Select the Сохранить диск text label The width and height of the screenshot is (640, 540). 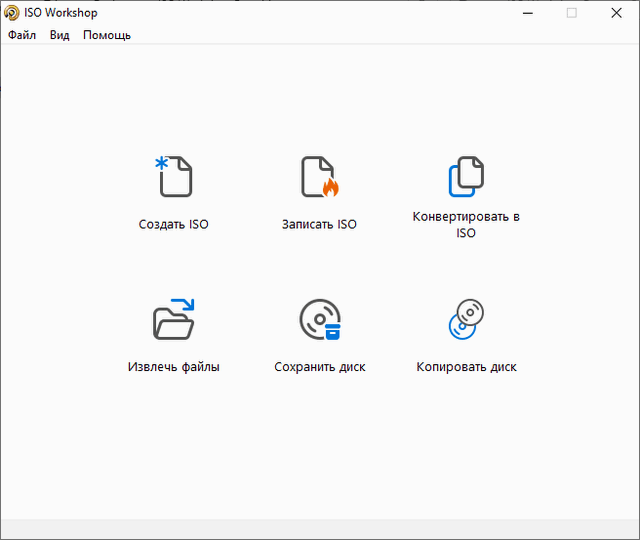click(x=320, y=367)
